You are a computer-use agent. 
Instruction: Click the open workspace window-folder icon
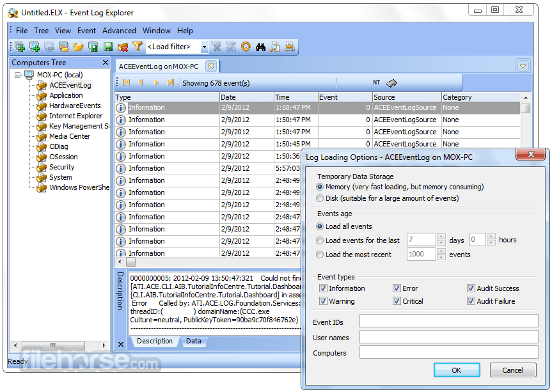click(x=64, y=47)
